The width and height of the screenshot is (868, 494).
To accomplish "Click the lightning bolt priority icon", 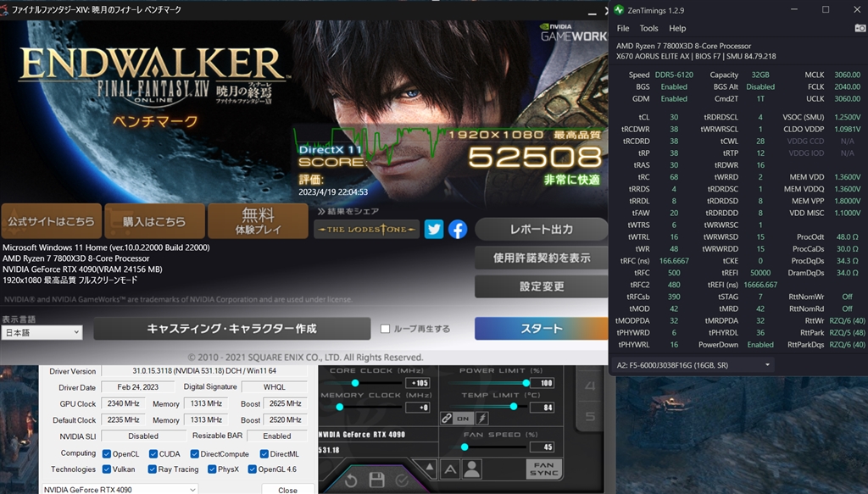I will 482,419.
